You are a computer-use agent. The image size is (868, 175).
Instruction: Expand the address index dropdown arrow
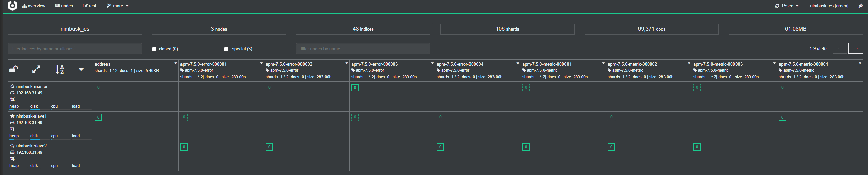(176, 63)
